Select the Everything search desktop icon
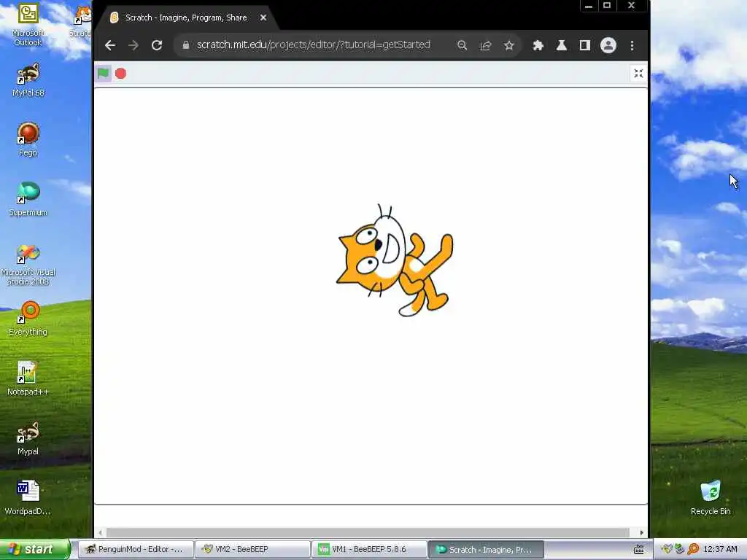The image size is (747, 560). 28,319
